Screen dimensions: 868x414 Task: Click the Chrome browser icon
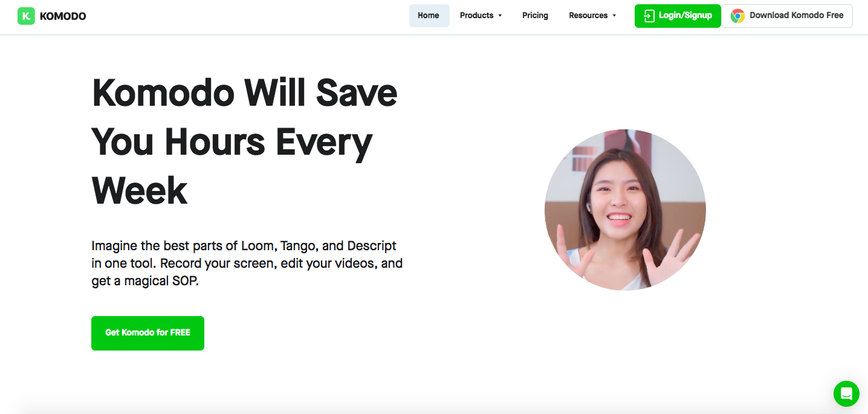[x=737, y=16]
